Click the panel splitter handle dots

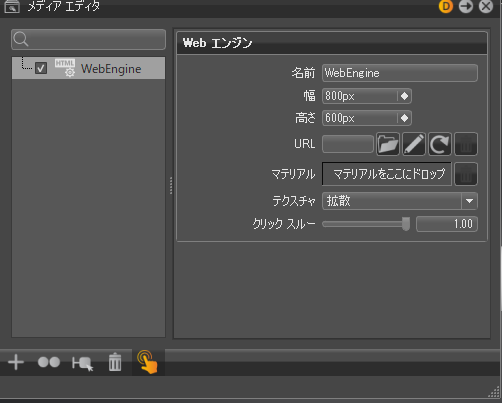(171, 185)
